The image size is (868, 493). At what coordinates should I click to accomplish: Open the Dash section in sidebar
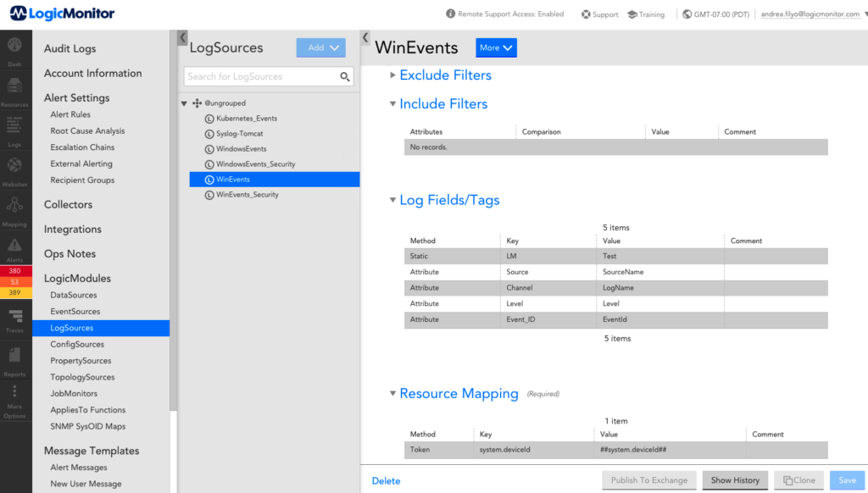[x=15, y=51]
